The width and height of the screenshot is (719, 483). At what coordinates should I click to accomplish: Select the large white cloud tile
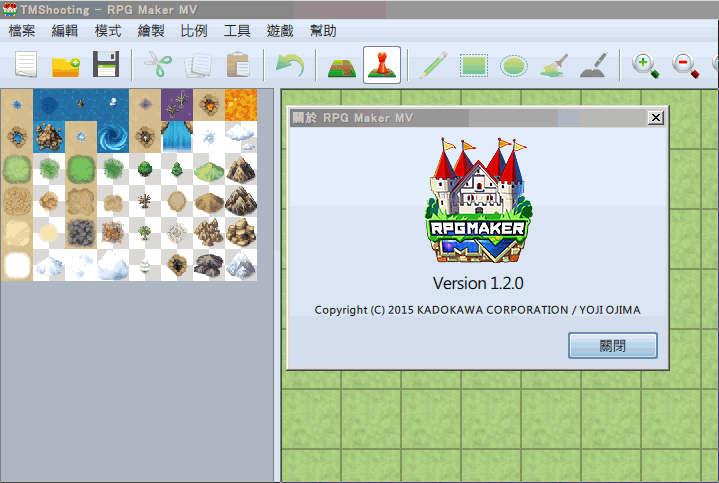coord(113,265)
